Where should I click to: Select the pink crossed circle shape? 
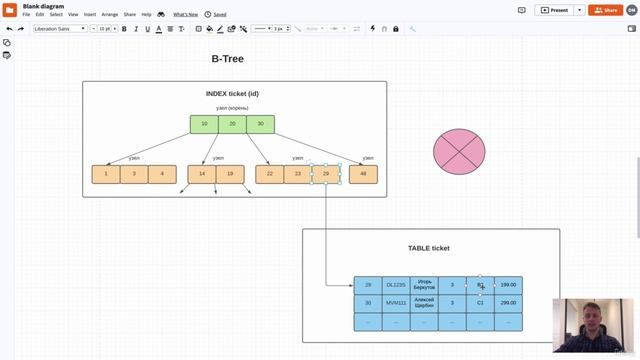[459, 151]
